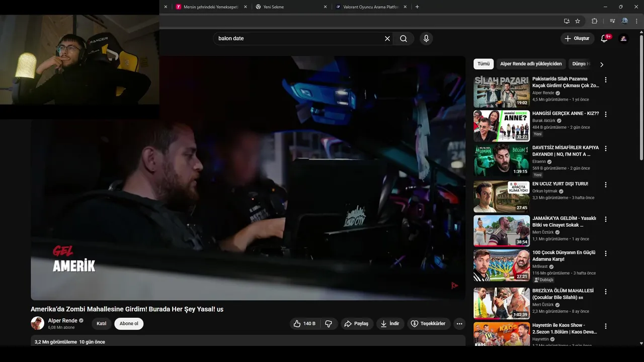The height and width of the screenshot is (362, 644).
Task: Open Alper Rende channel avatar
Action: click(37, 323)
